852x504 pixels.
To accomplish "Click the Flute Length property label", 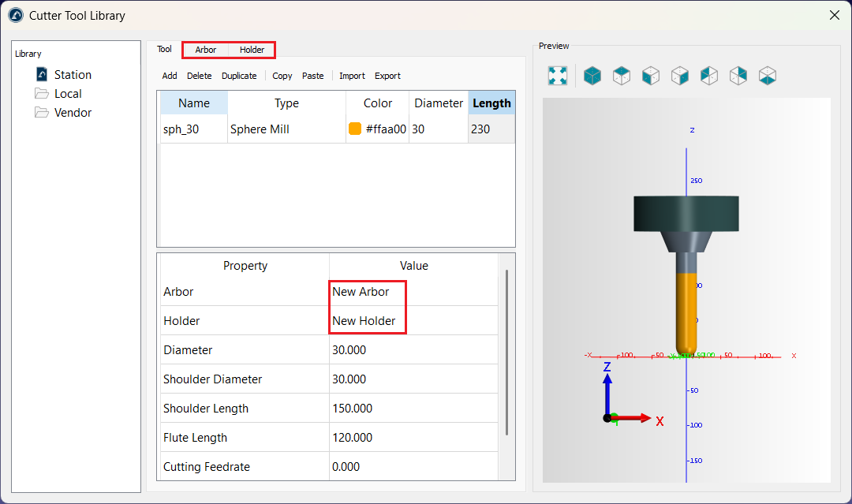I will 195,438.
